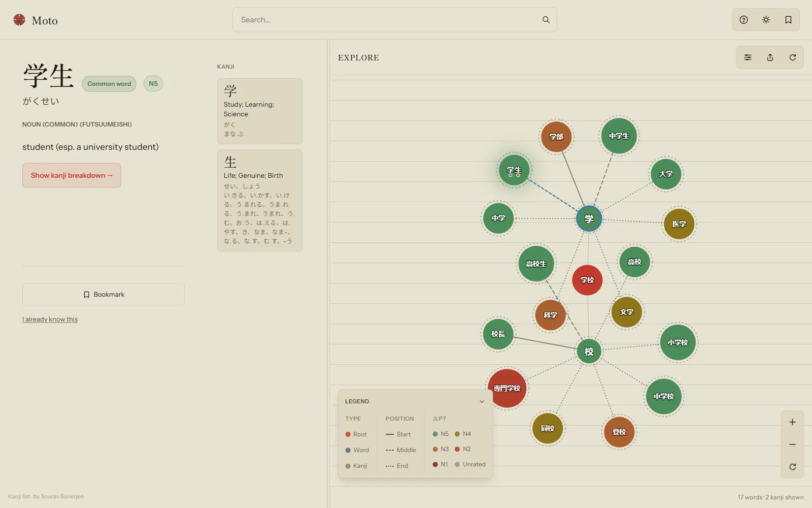Select the 科学 word node

pos(550,315)
